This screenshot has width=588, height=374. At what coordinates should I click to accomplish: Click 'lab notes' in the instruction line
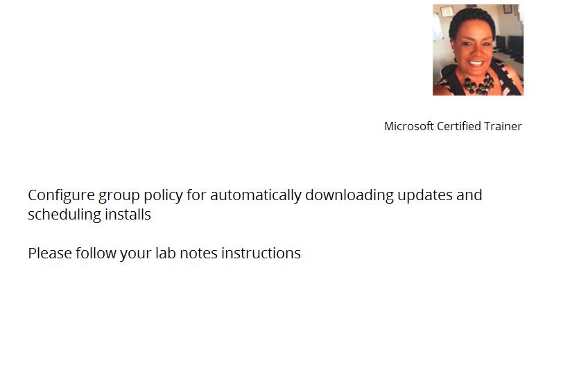pyautogui.click(x=187, y=253)
